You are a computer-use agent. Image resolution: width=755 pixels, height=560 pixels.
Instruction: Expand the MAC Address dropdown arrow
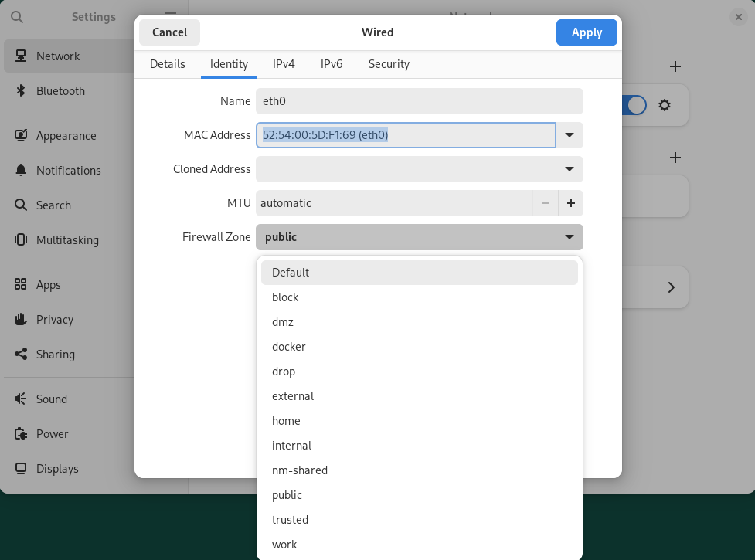coord(570,135)
